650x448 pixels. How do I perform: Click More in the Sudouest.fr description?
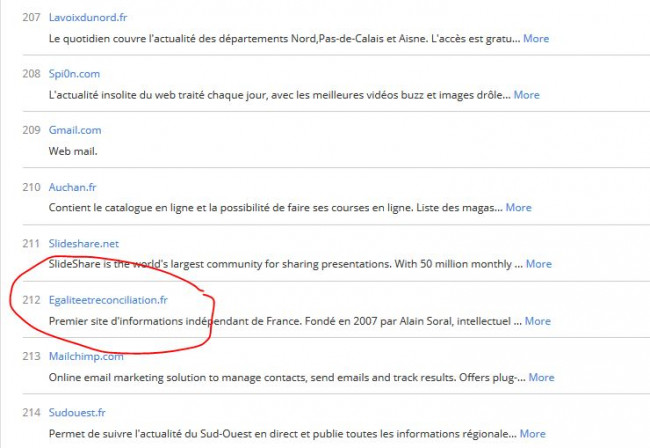coord(533,433)
